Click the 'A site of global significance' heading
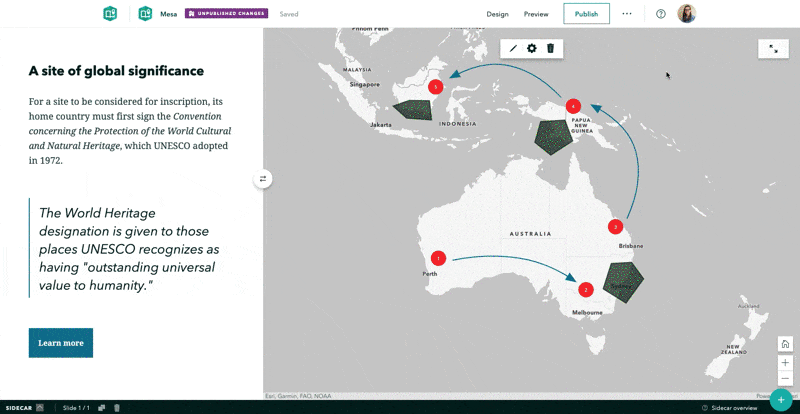Screen dimensions: 800x414 click(x=116, y=71)
